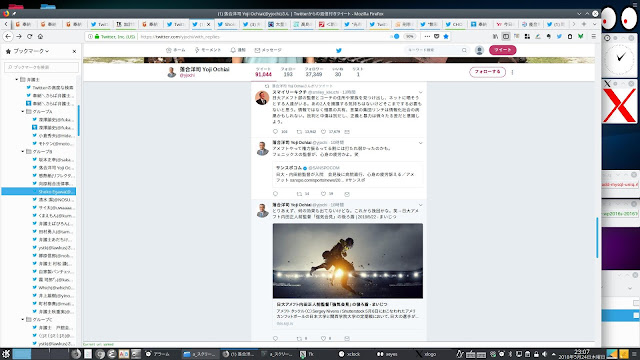Open the Firefox library icon in toolbar

(x=495, y=36)
